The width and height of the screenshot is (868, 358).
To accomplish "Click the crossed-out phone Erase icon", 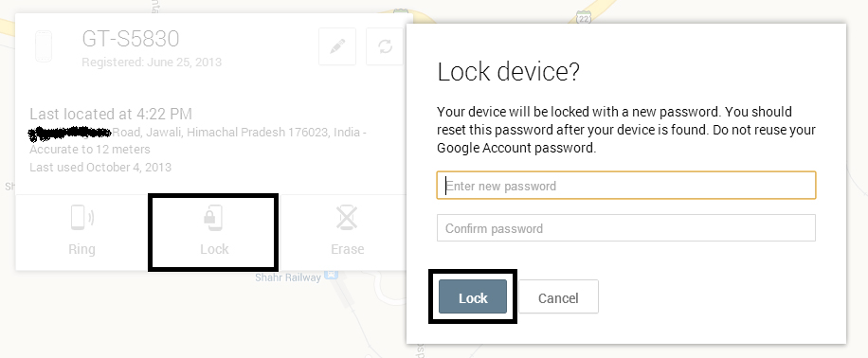I will click(x=347, y=218).
